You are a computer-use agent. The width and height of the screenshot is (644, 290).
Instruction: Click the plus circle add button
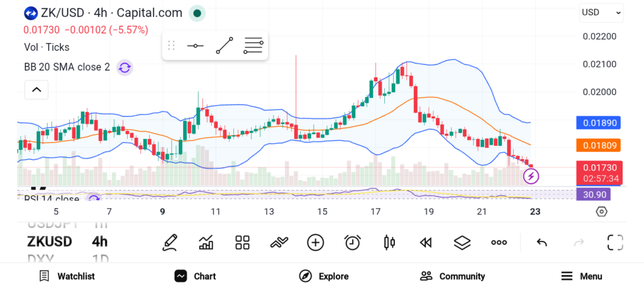315,242
